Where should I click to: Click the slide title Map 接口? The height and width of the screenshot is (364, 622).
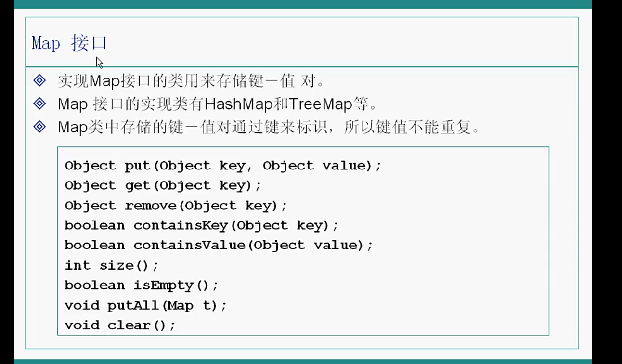pos(69,43)
